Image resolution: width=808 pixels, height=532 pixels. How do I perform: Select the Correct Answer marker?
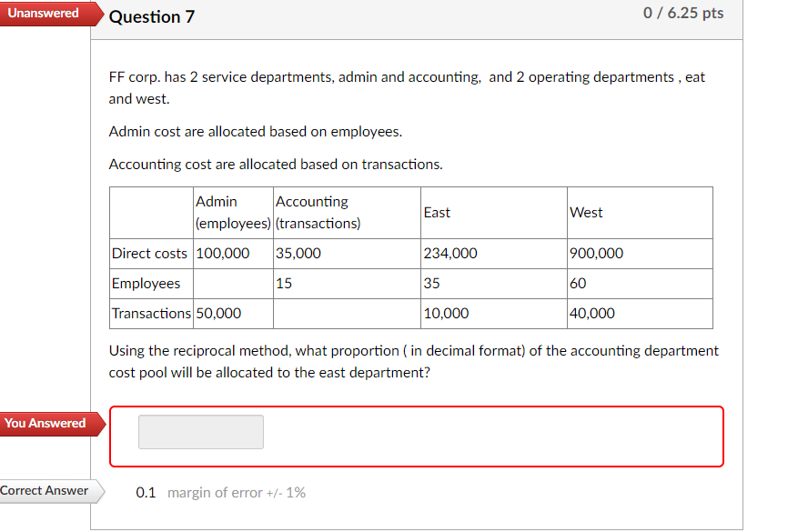[43, 490]
